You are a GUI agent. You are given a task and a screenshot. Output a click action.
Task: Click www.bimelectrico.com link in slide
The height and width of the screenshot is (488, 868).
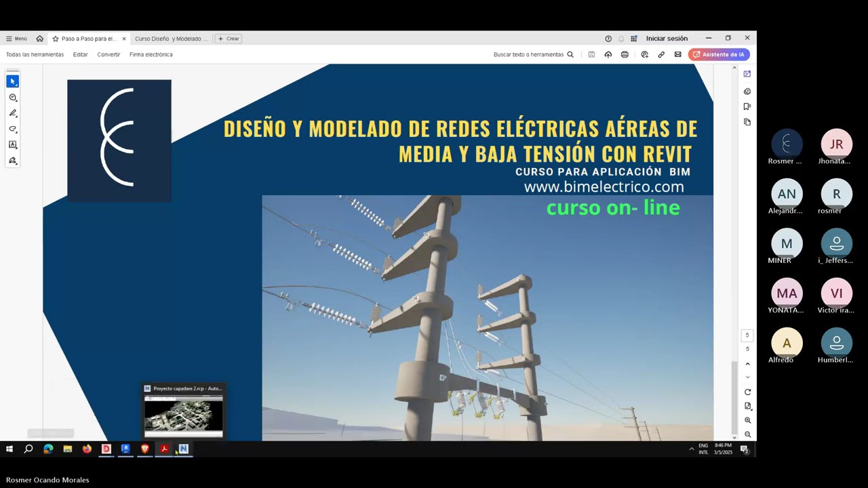pyautogui.click(x=604, y=187)
